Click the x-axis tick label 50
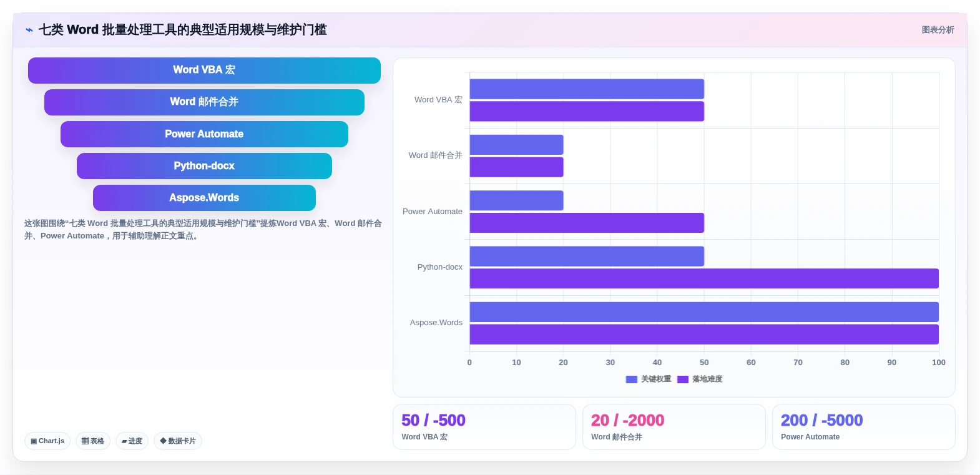This screenshot has height=475, width=980. click(x=704, y=363)
